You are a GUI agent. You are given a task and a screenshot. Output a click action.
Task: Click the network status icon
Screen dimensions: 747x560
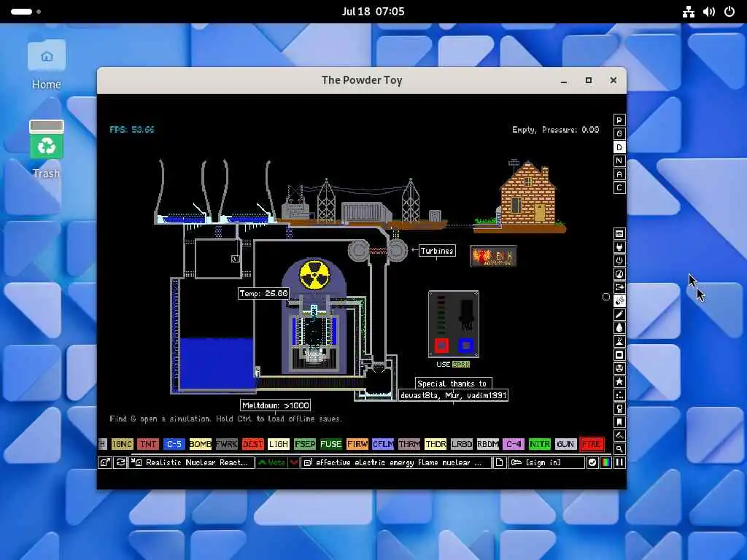pos(689,12)
